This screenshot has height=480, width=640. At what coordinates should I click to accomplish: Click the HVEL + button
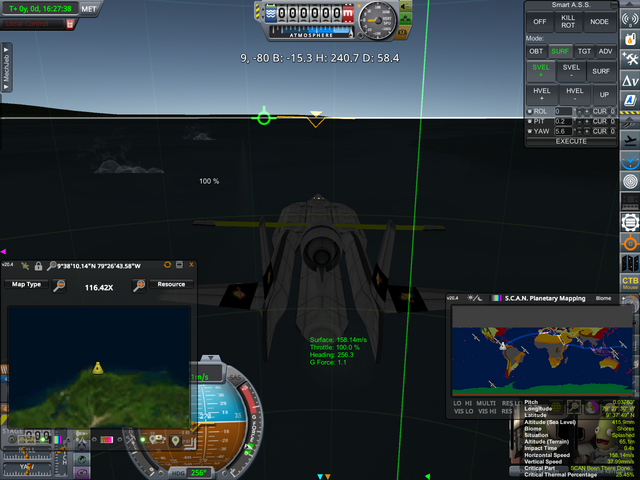(542, 94)
